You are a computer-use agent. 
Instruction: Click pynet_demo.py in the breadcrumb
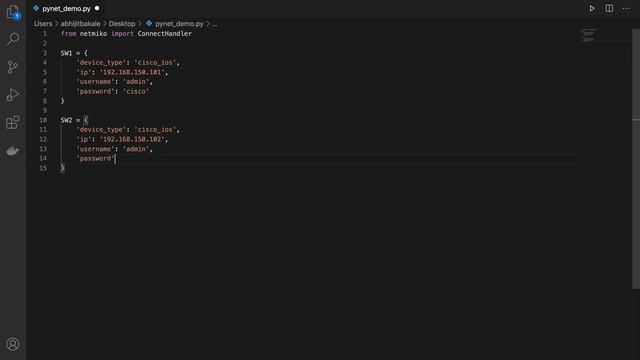[179, 24]
